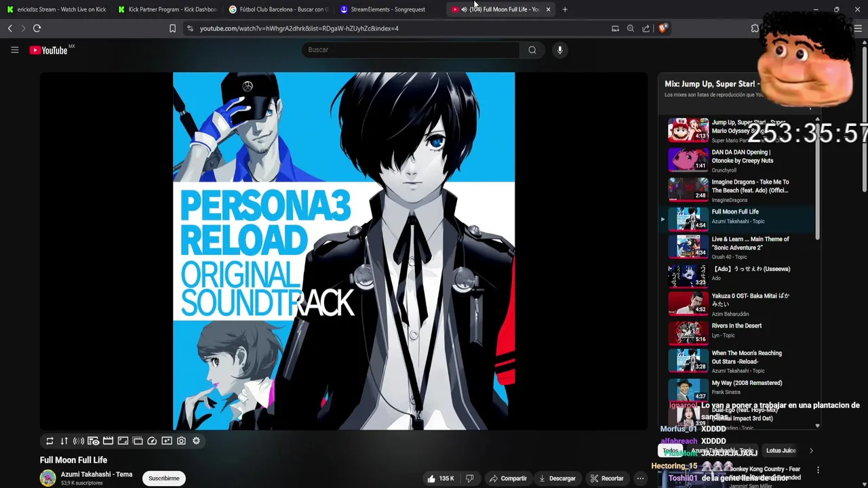This screenshot has width=868, height=488.
Task: Play Imagine Dragons Take Me To The Beach
Action: point(736,190)
